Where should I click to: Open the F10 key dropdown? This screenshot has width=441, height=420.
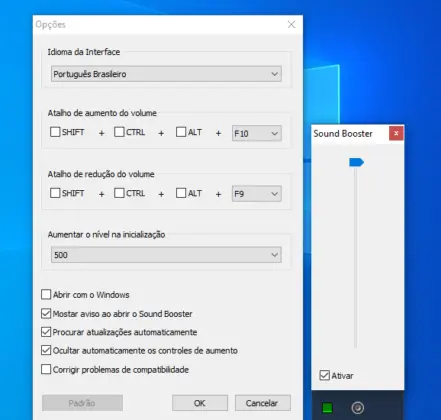pos(257,133)
